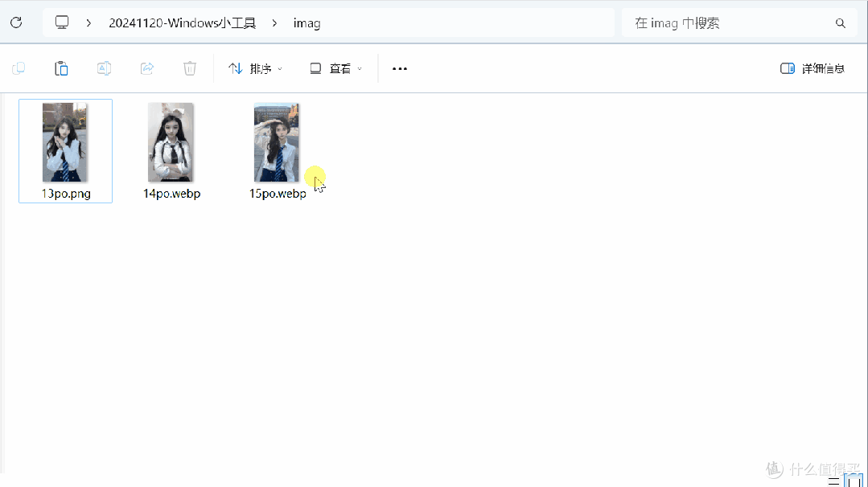Screen dimensions: 868x487
Task: Click the 14po.webp file name
Action: pos(171,194)
